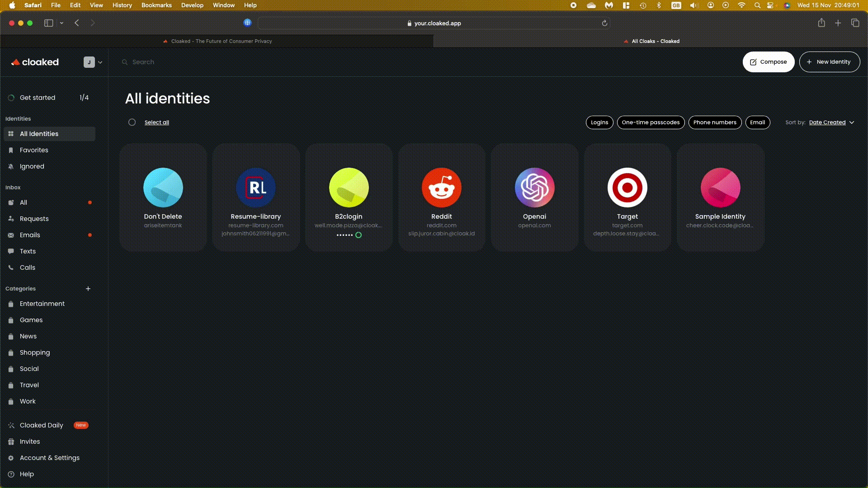Open the Apple menu
Screen dimensions: 868x488
(x=12, y=5)
